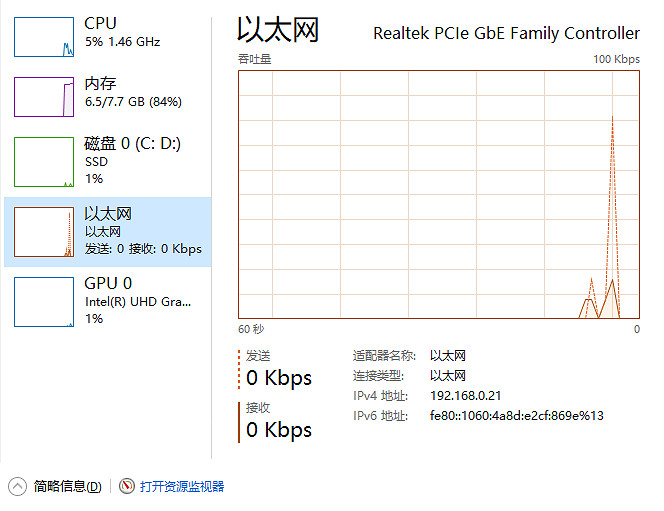
Task: Click the Realtek PCIe GbE adapter title
Action: coord(506,34)
